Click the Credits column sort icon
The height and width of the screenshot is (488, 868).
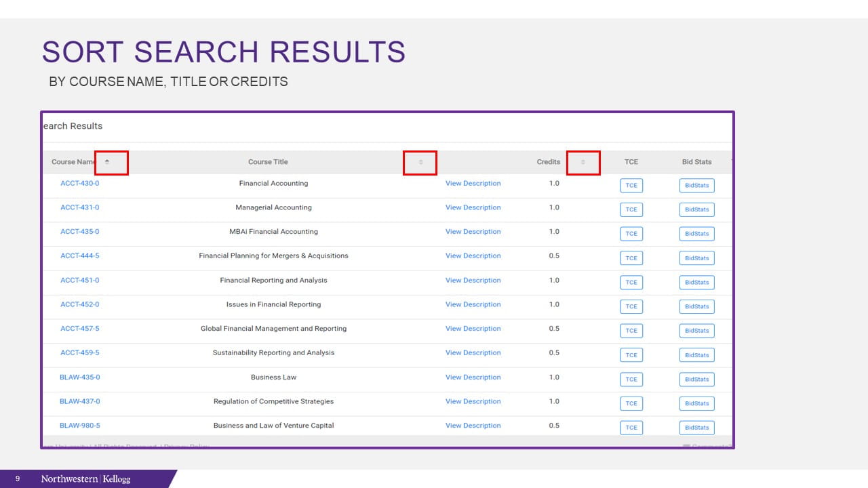[x=583, y=162]
